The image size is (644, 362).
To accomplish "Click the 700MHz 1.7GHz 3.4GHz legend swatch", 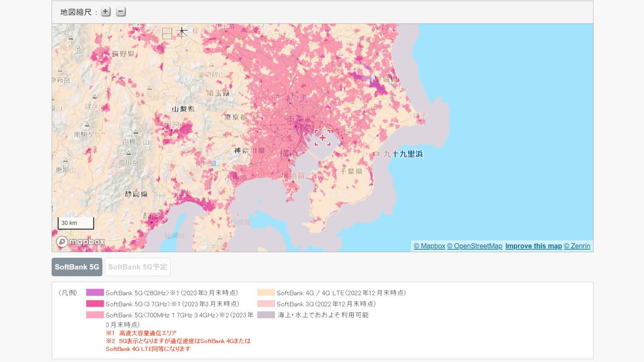I will click(x=96, y=315).
